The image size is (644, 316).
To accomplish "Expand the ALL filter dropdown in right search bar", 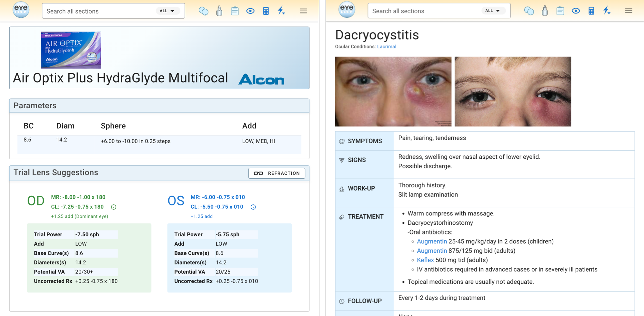I will (x=493, y=11).
